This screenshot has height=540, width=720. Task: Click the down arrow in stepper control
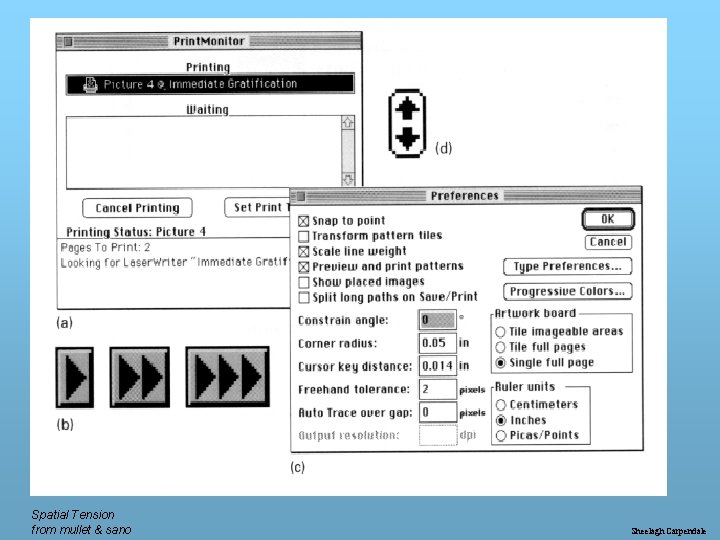pyautogui.click(x=407, y=139)
